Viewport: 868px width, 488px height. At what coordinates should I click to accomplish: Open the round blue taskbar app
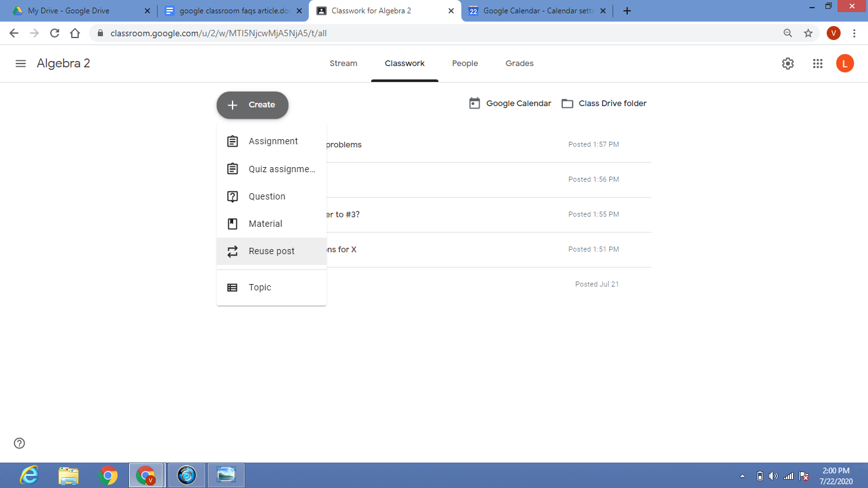pos(186,475)
